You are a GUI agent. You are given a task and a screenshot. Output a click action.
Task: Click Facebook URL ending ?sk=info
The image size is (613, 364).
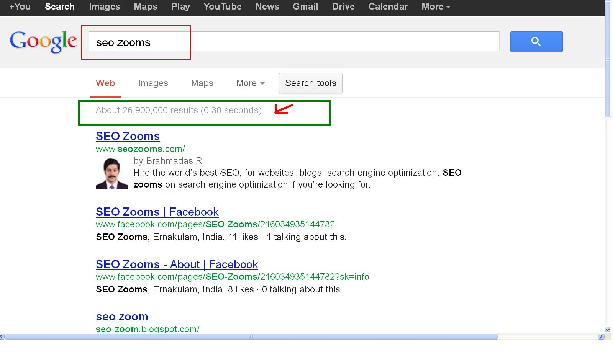click(x=233, y=276)
